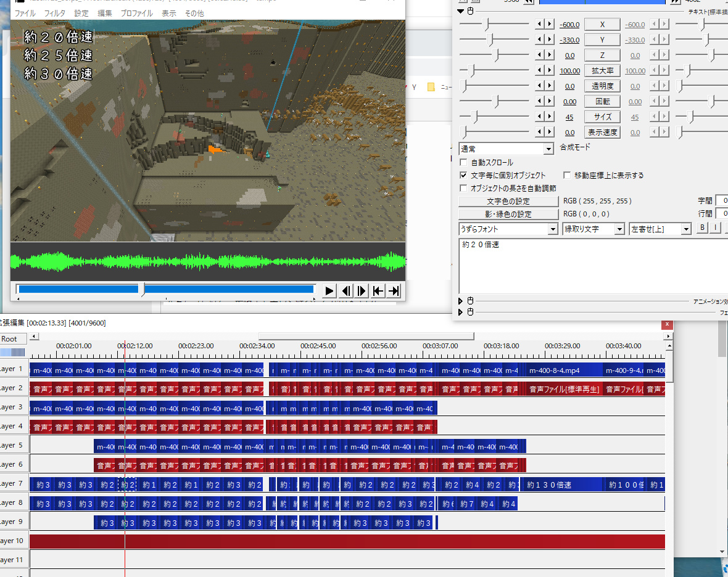
Task: Collapse the テキスト settings triangle
Action: pos(461,11)
